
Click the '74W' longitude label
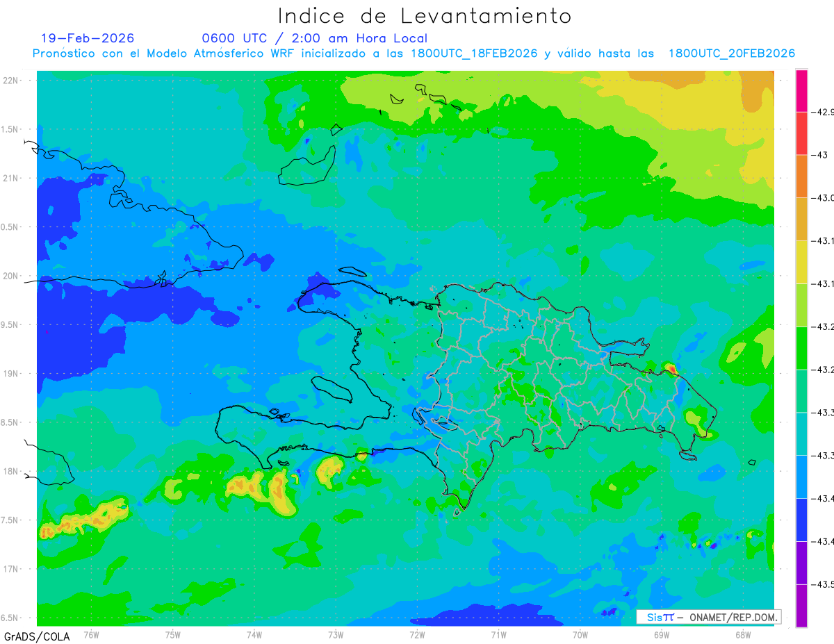254,634
